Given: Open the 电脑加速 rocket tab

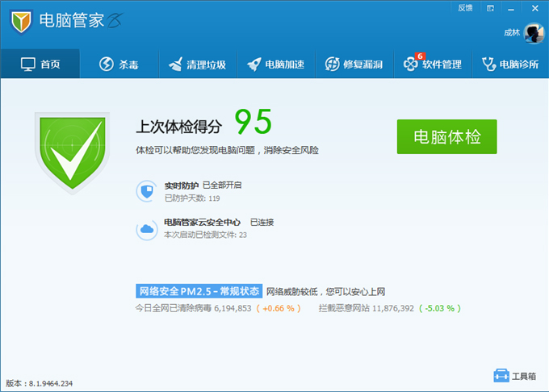Looking at the screenshot, I should point(275,65).
